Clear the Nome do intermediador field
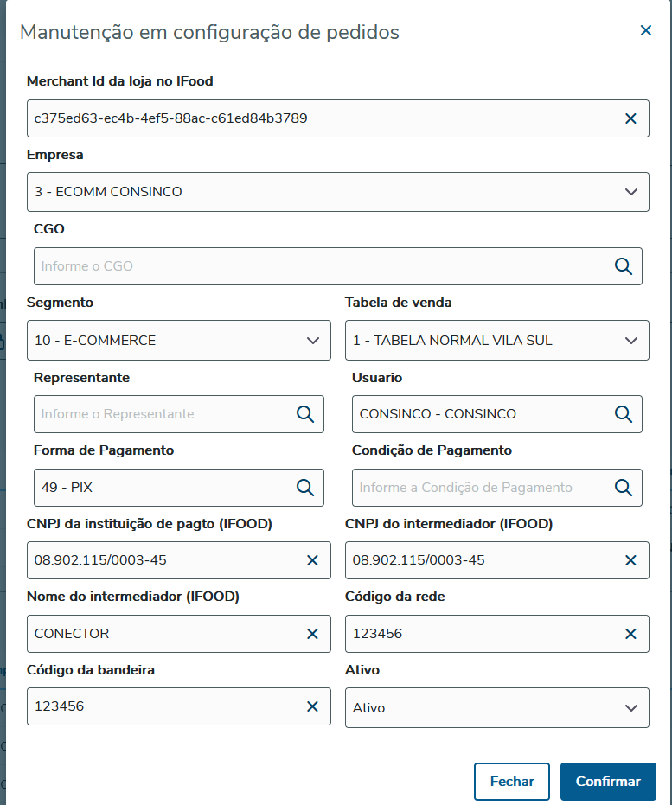This screenshot has width=672, height=805. [x=312, y=634]
